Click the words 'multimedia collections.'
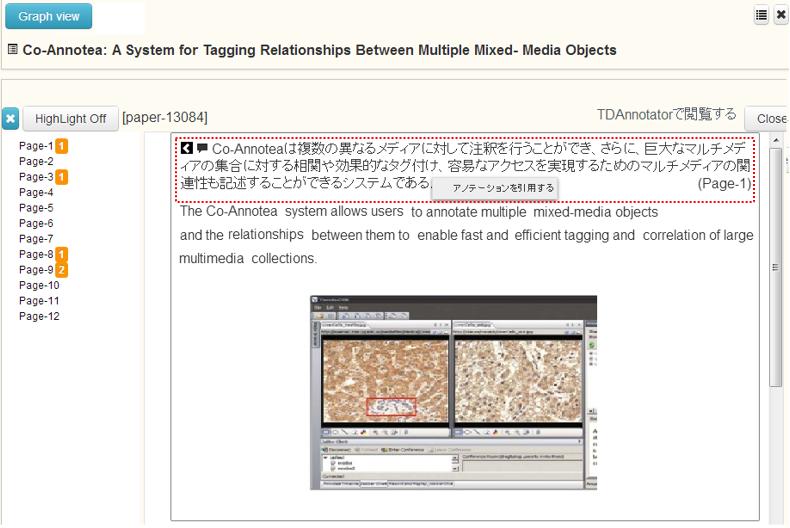This screenshot has height=528, width=790. point(248,258)
